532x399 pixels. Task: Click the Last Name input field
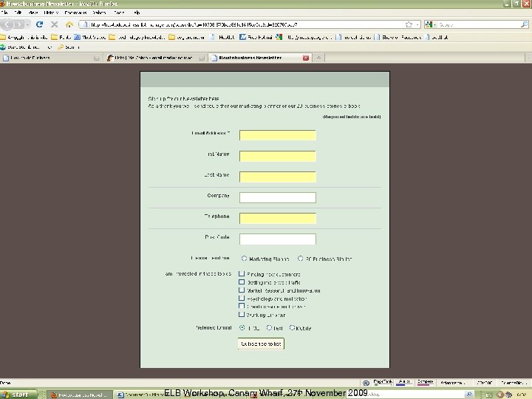coord(278,177)
